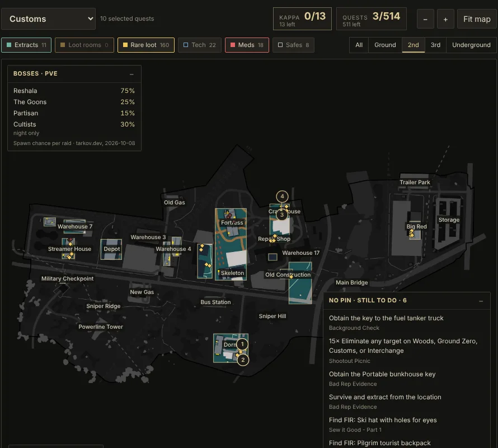Screen dimensions: 498x448
Task: Open 'Obtain the Portable bunkhouse key' objective
Action: point(382,374)
